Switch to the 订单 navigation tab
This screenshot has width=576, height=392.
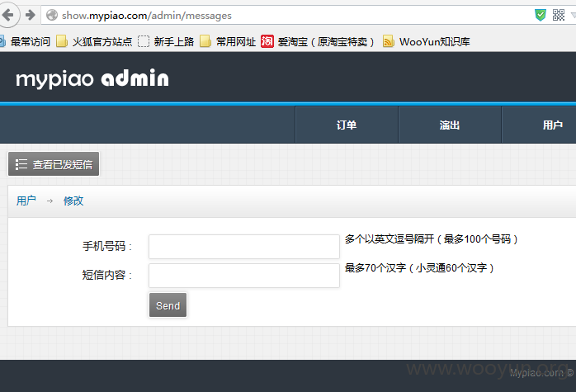[x=347, y=125]
